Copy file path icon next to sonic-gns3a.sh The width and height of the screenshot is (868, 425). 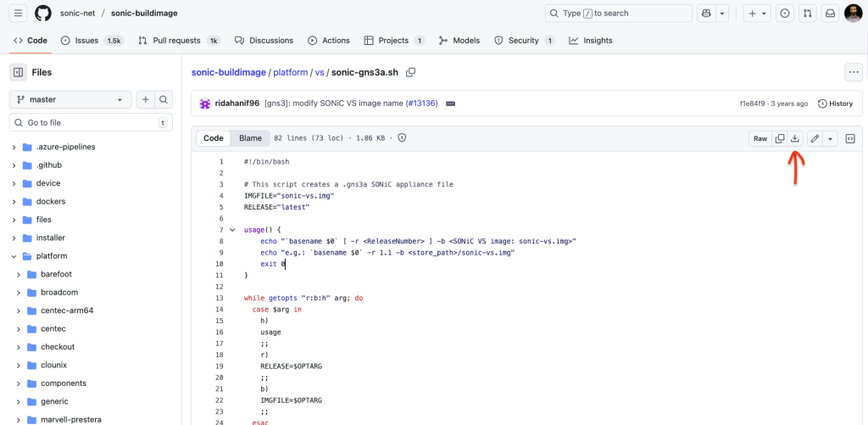[x=411, y=73]
